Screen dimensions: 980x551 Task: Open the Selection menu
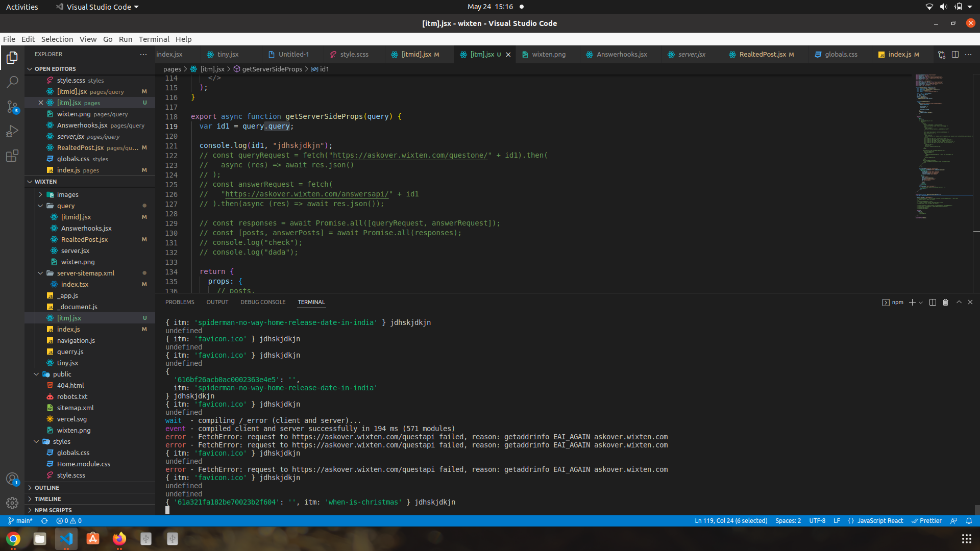coord(57,39)
